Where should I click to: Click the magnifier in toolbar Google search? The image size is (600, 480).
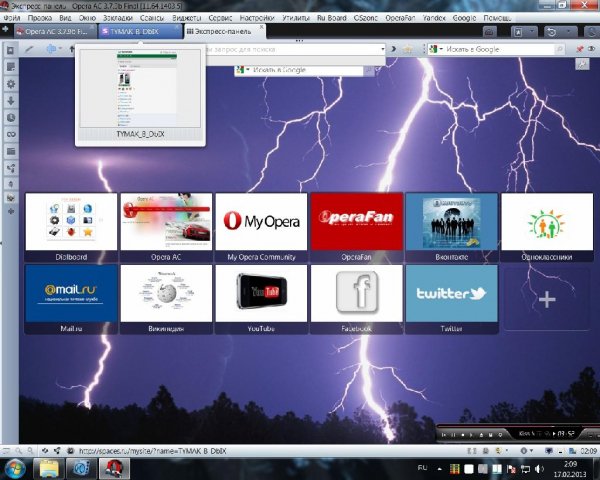[559, 49]
